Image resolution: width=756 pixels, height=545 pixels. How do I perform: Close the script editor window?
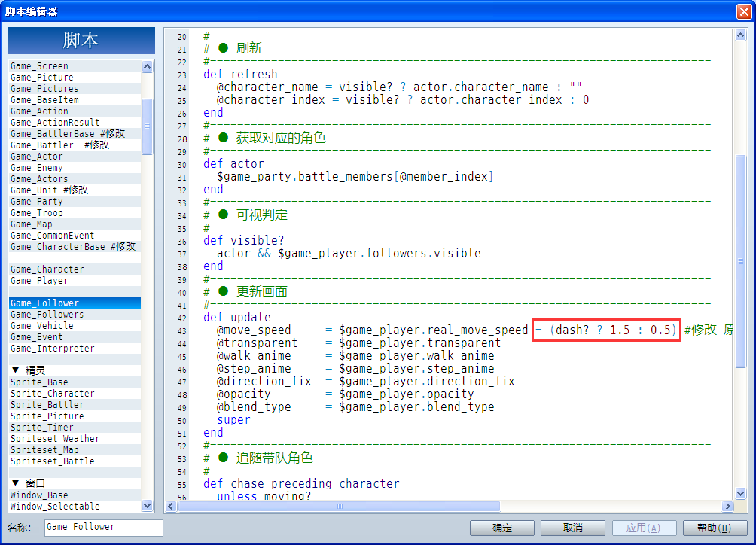pos(744,11)
